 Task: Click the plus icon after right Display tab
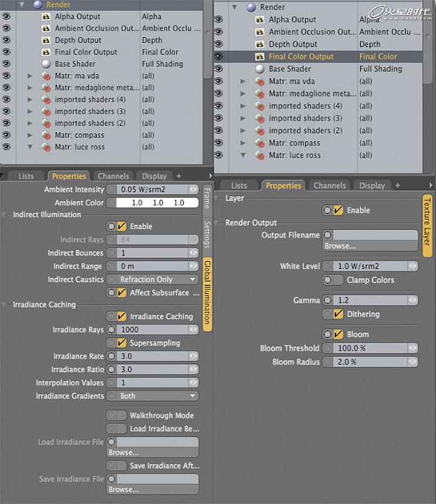(398, 185)
